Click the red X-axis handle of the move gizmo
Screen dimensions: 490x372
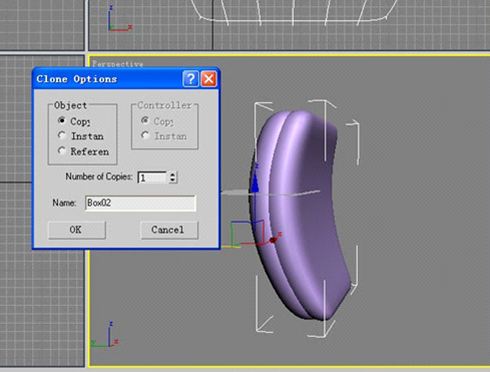273,239
